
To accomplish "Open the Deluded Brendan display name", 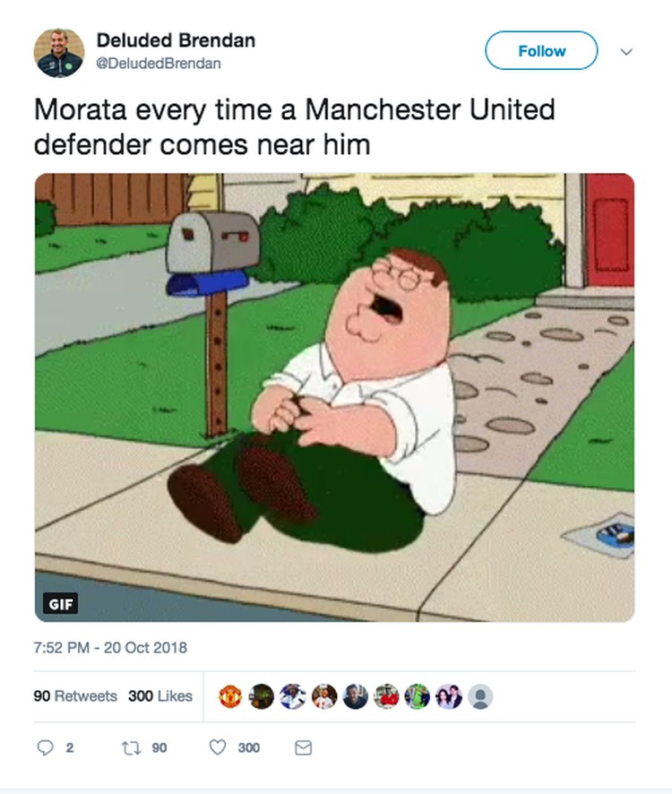I will tap(176, 40).
